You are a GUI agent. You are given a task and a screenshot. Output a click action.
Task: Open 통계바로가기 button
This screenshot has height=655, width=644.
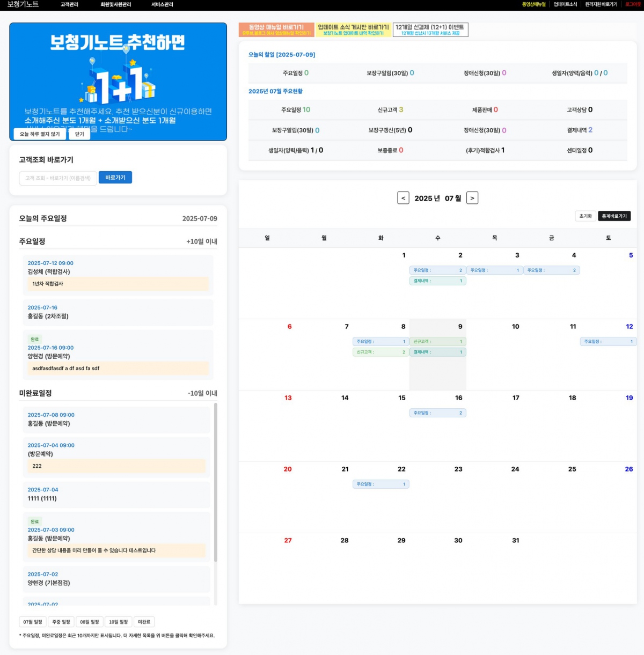pos(614,216)
